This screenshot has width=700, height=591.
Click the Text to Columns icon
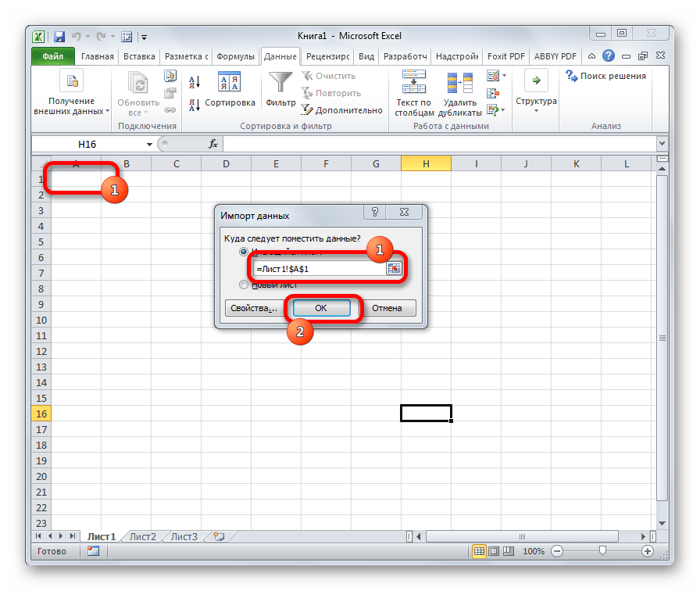(x=413, y=82)
